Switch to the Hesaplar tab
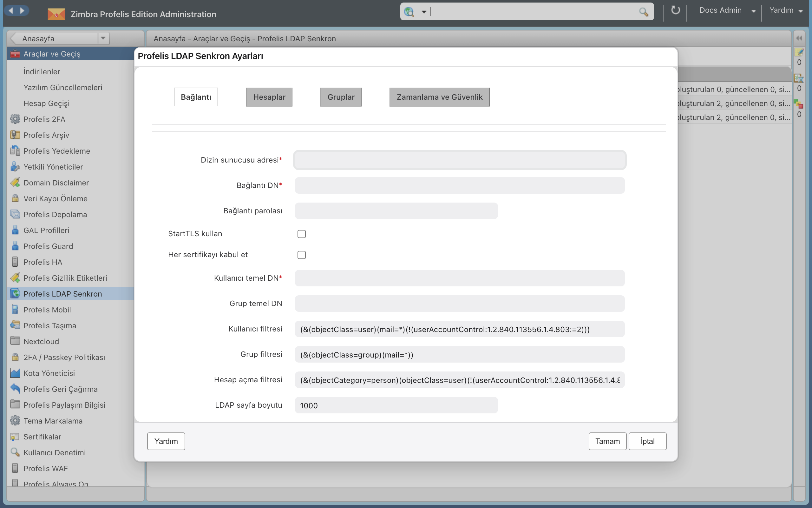 [x=269, y=97]
